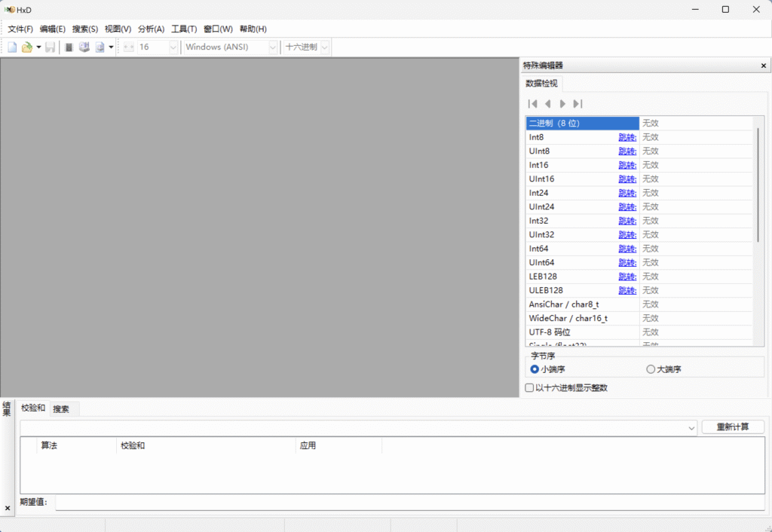Click the go-to-first navigation arrow in 数据检视
This screenshot has height=532, width=772.
[x=533, y=103]
